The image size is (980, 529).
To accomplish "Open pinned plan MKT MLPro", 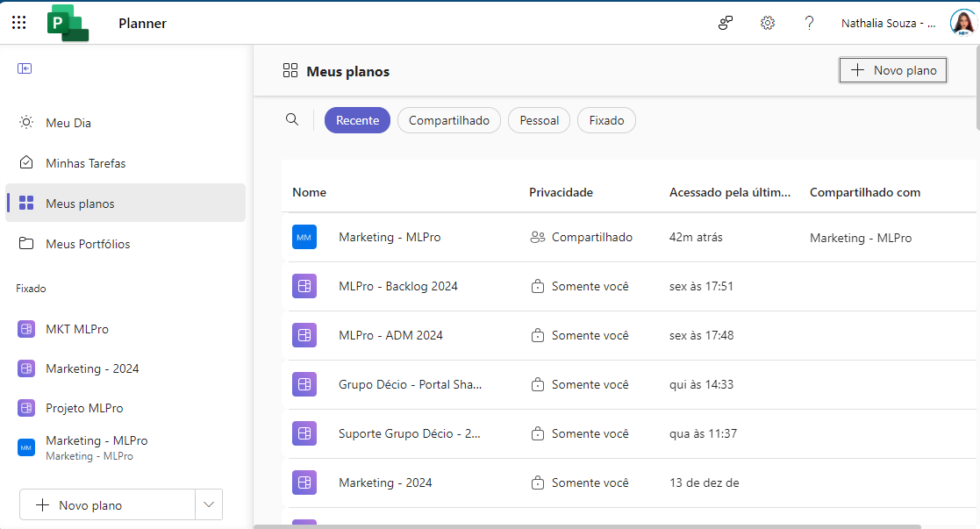I will point(77,329).
